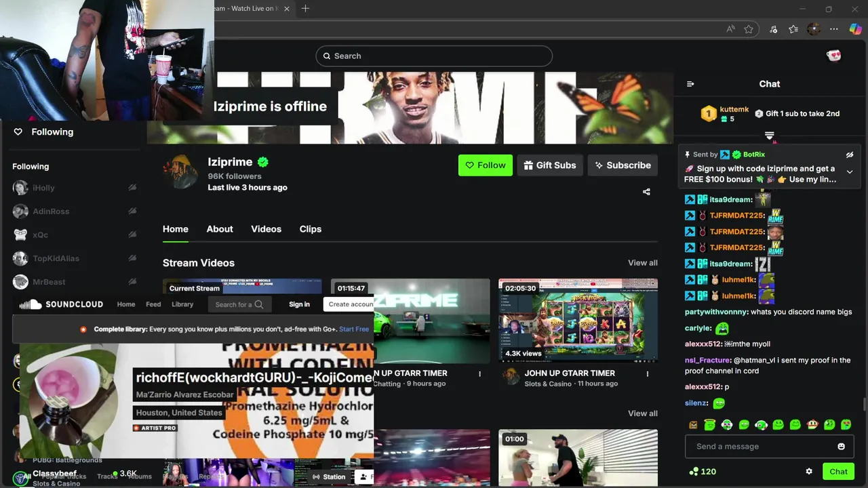The width and height of the screenshot is (868, 488).
Task: Click the Gift Subs button
Action: pos(551,165)
